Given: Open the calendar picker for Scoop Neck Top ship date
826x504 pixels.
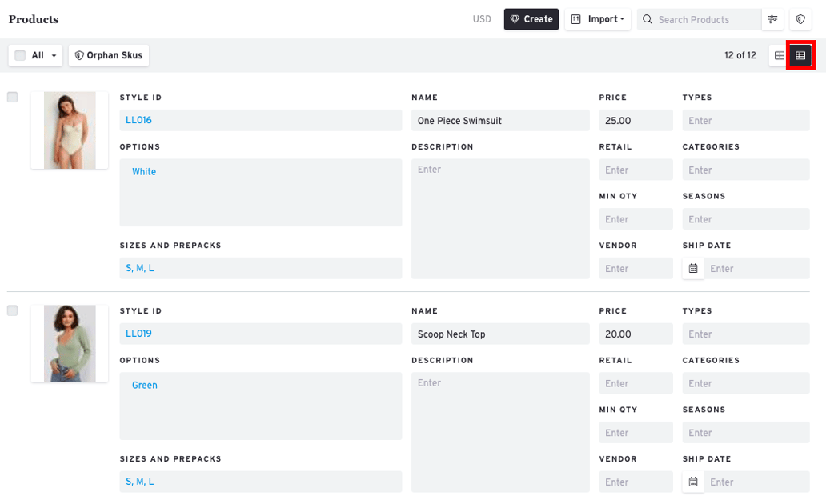Looking at the screenshot, I should [x=693, y=482].
